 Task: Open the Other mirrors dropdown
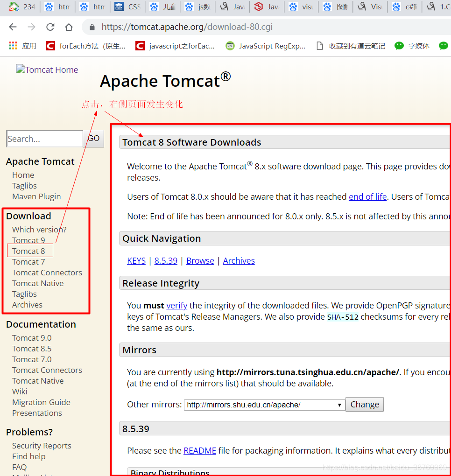click(x=265, y=405)
